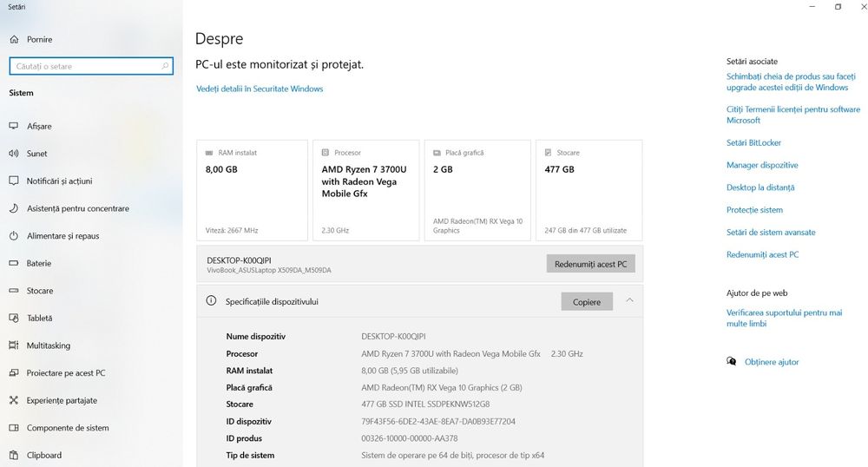Image resolution: width=868 pixels, height=467 pixels.
Task: Open Alimentare și repaus settings
Action: (63, 236)
